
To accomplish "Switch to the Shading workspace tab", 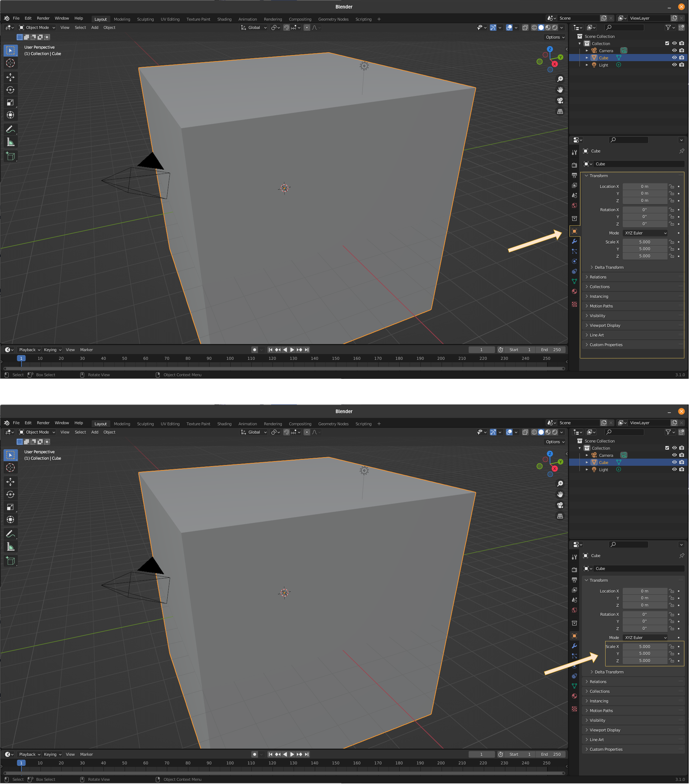I will [x=224, y=19].
